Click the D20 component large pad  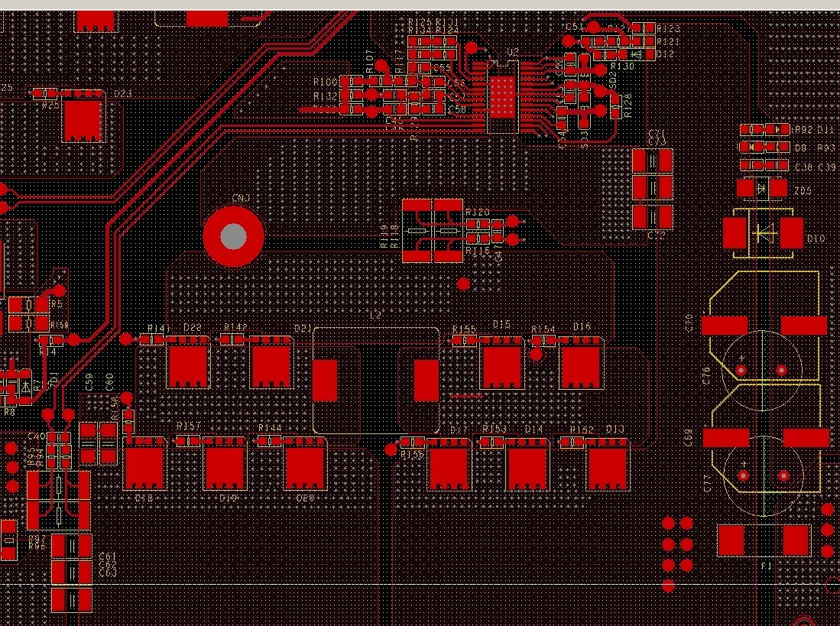[304, 468]
